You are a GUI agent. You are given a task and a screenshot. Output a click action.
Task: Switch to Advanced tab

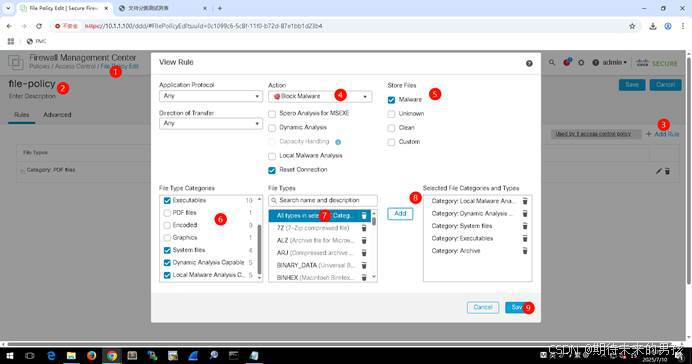click(x=57, y=115)
